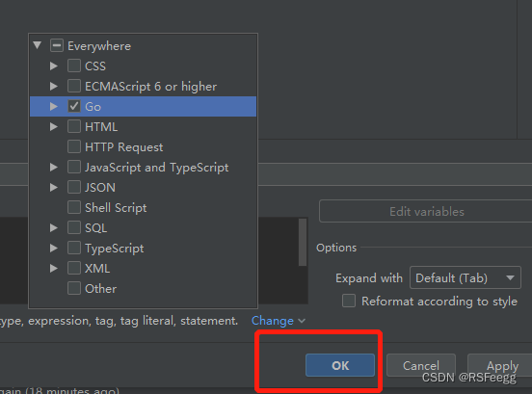Screen dimensions: 532x394
Task: Click the Cancel button
Action: [x=421, y=365]
